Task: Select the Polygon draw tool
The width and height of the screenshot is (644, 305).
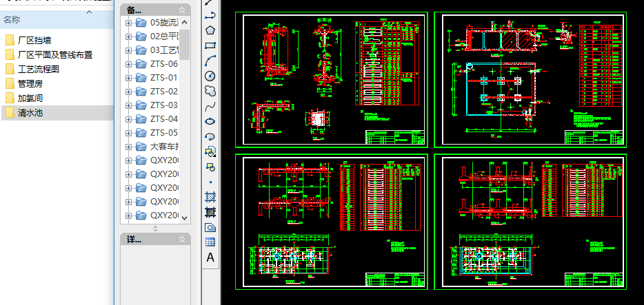Action: [210, 31]
